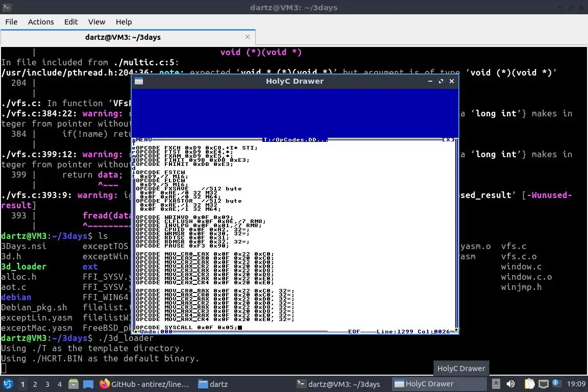Click the OPCODE PAUSE 0xF3 0x90 line
This screenshot has height=392, width=588.
coord(182,246)
